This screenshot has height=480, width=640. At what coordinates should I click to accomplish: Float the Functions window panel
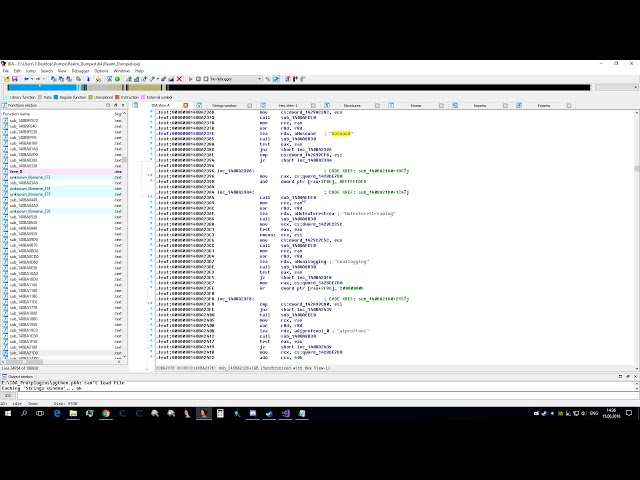tap(116, 105)
